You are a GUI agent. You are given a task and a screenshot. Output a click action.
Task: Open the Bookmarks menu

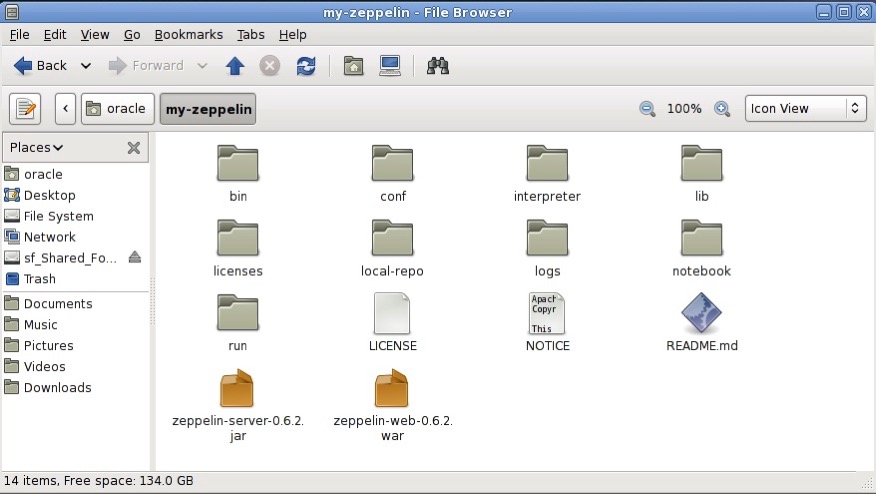click(x=189, y=35)
